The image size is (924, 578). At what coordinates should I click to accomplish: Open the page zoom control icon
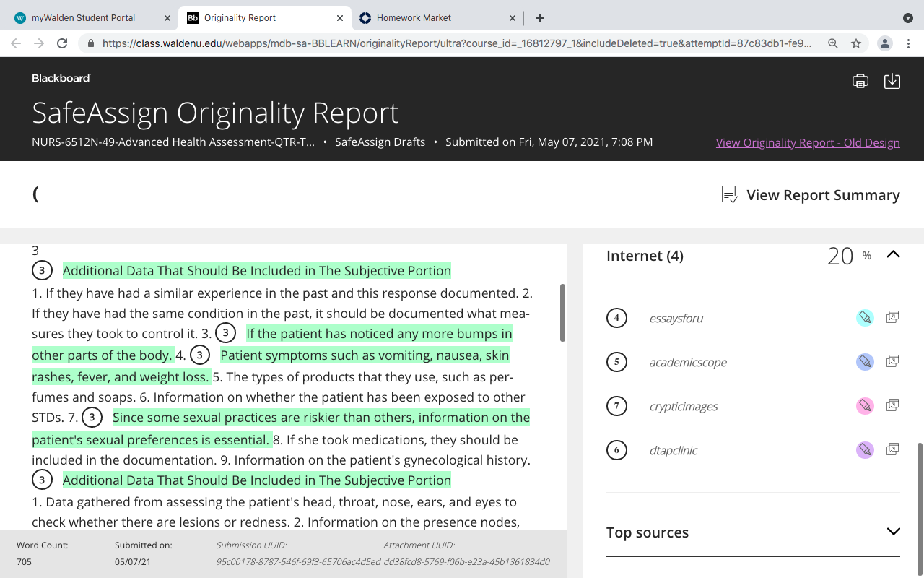[833, 43]
